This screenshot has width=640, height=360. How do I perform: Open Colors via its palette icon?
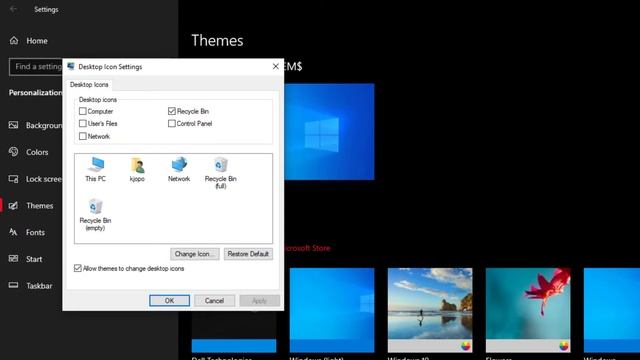coord(13,152)
